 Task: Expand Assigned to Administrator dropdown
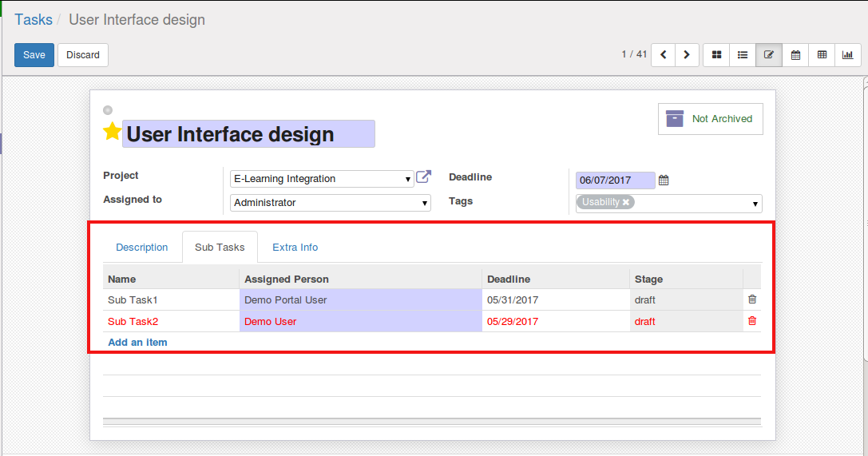click(x=424, y=204)
